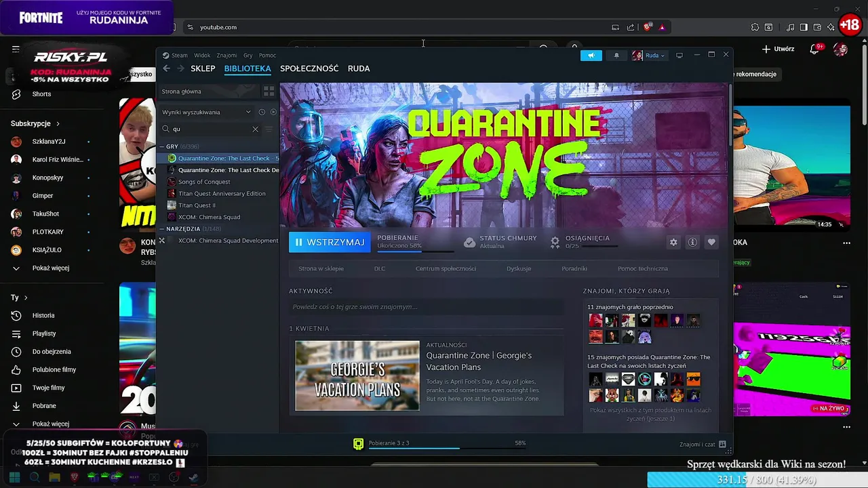Toggle the ready-to-play filter icon
This screenshot has height=488, width=868.
[273, 112]
